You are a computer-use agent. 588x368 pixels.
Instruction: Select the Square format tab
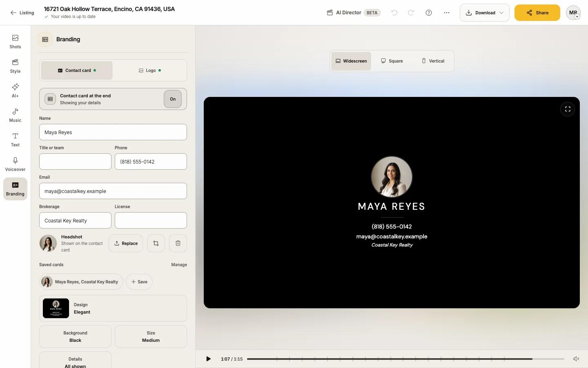(x=392, y=61)
